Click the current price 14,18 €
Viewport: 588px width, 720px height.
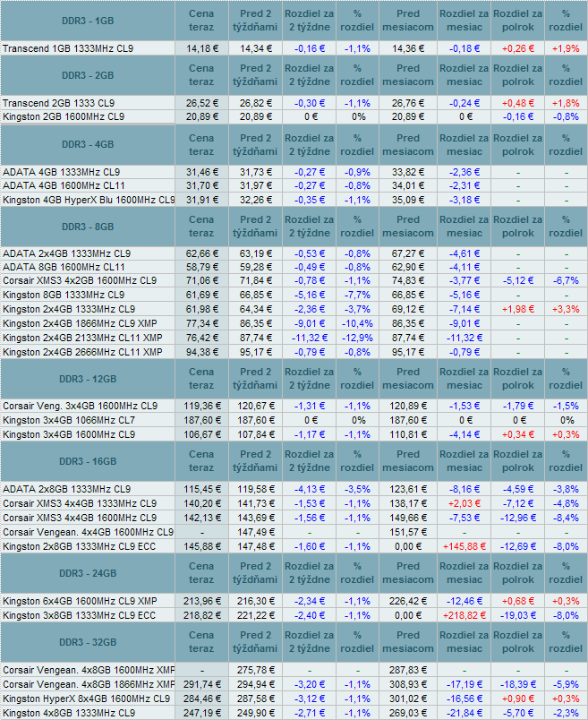(202, 48)
